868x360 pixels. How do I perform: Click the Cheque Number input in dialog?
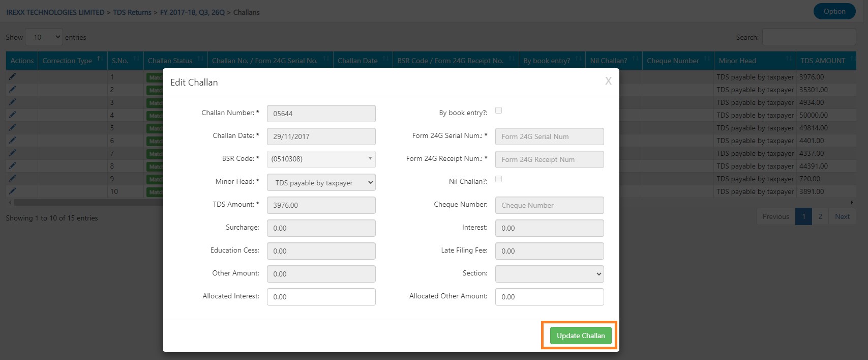tap(550, 205)
